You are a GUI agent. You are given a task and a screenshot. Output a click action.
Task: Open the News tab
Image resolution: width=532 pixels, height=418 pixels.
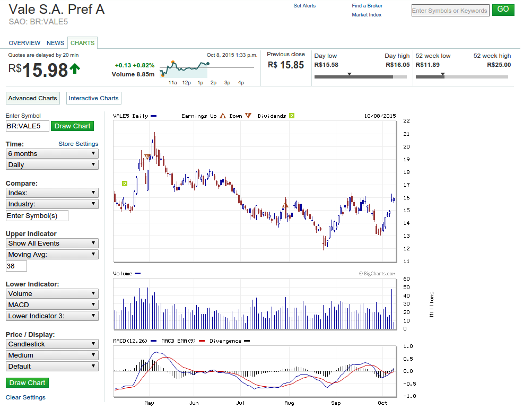pos(55,43)
